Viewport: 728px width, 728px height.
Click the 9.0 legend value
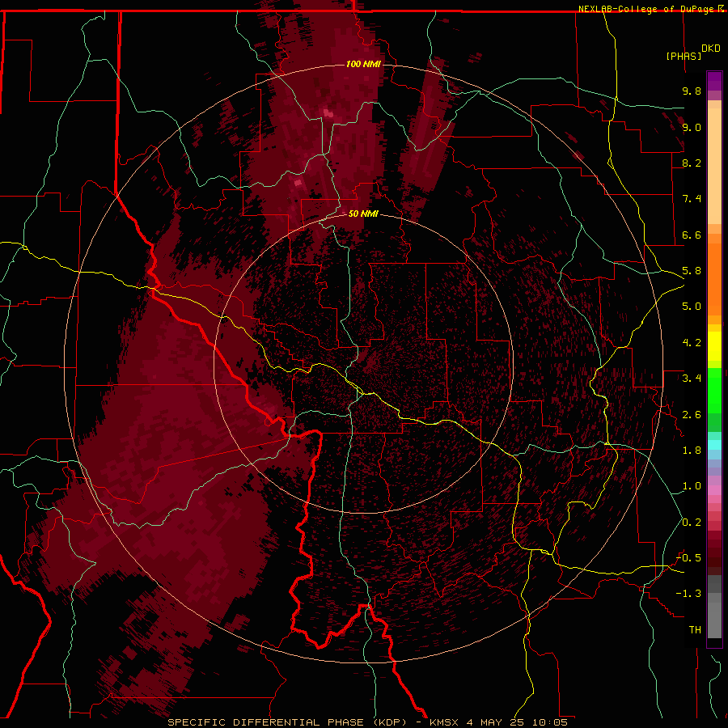pos(692,127)
